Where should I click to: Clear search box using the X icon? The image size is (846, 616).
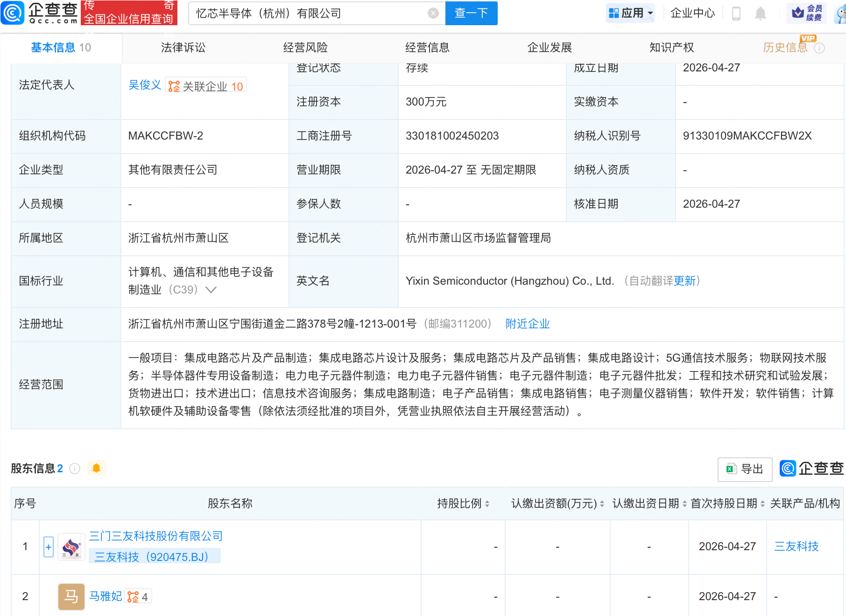point(433,13)
